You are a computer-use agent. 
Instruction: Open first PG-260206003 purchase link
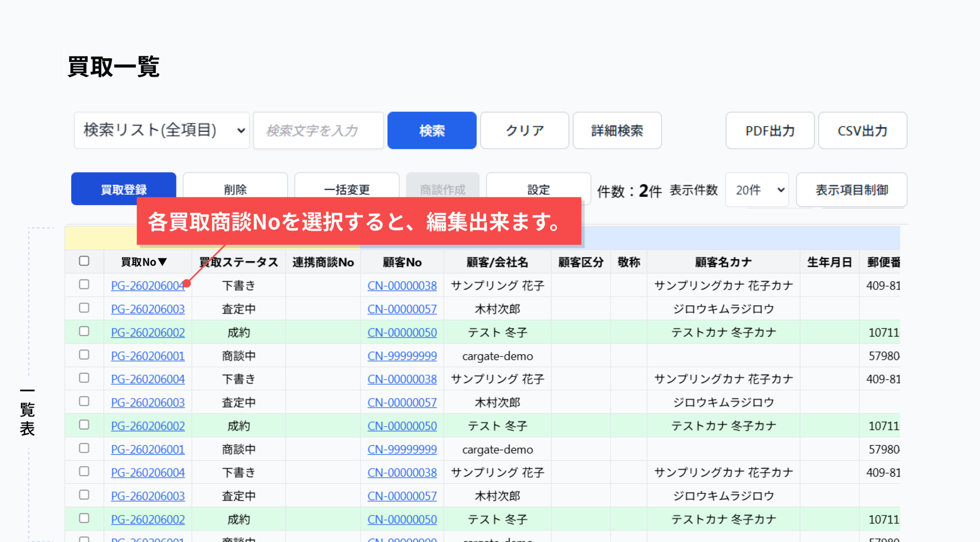coord(148,309)
